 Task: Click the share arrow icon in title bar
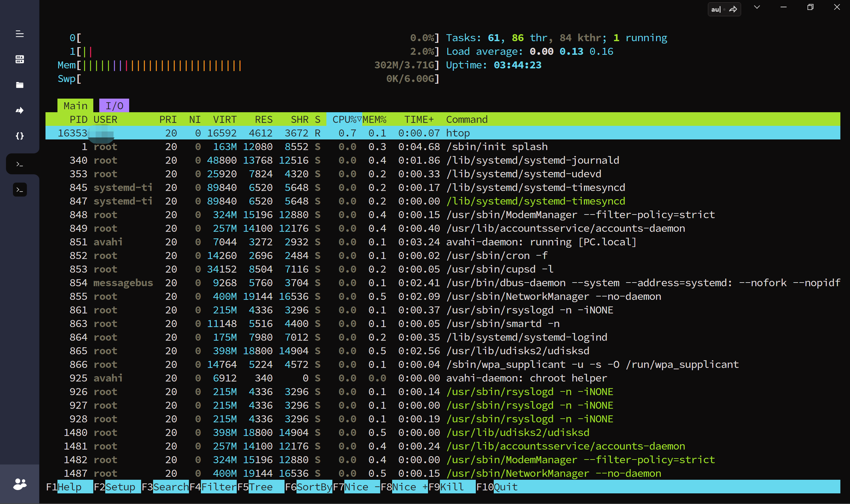pyautogui.click(x=733, y=9)
